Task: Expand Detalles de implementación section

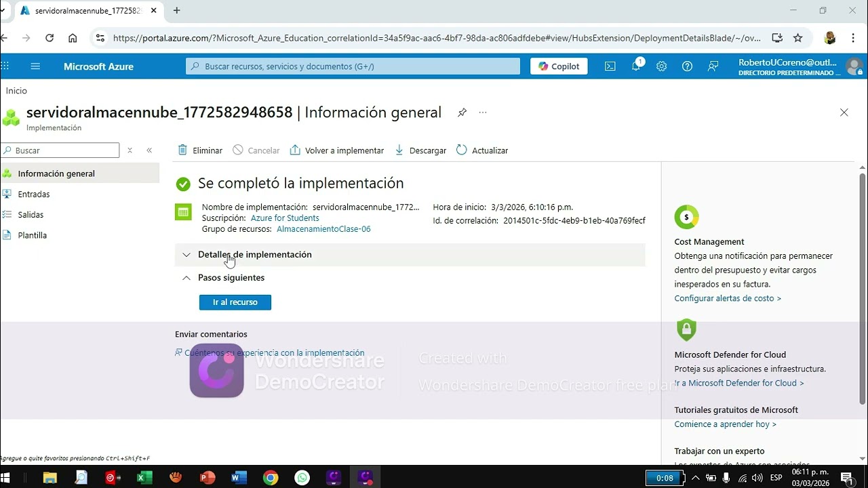Action: click(x=410, y=255)
